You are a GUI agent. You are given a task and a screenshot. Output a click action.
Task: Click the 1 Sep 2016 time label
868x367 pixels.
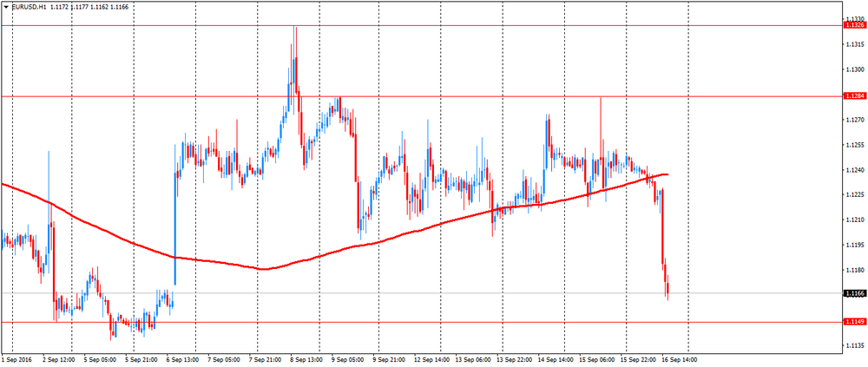pos(16,360)
